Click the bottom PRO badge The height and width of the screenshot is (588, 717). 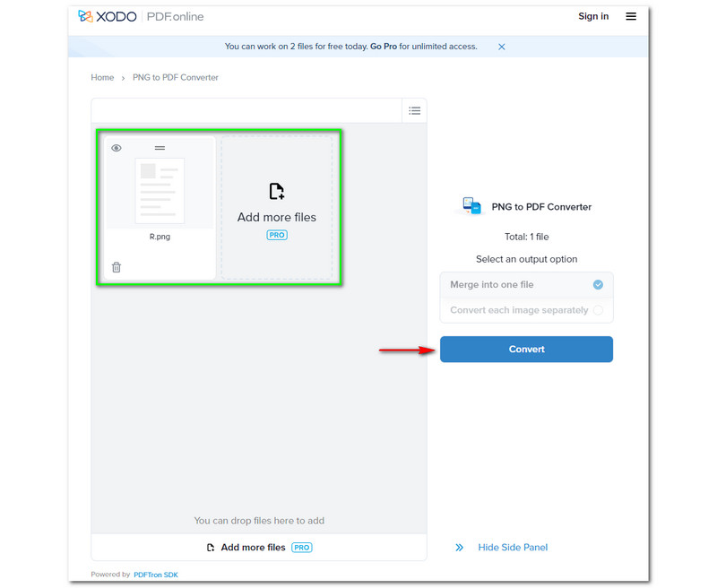coord(302,548)
